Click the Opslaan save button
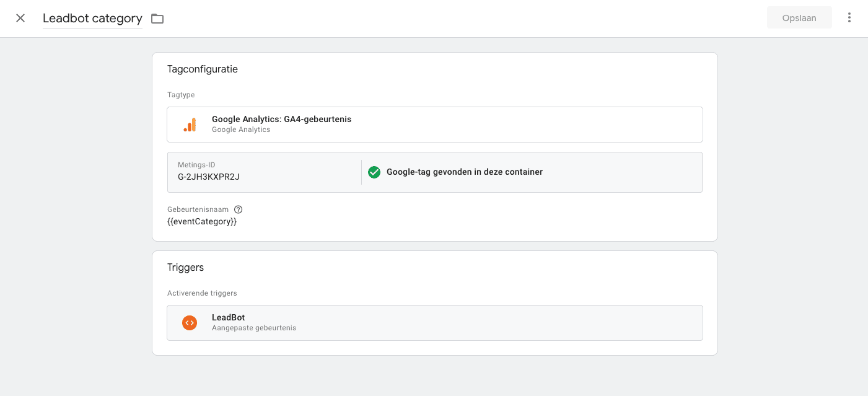 pyautogui.click(x=799, y=18)
